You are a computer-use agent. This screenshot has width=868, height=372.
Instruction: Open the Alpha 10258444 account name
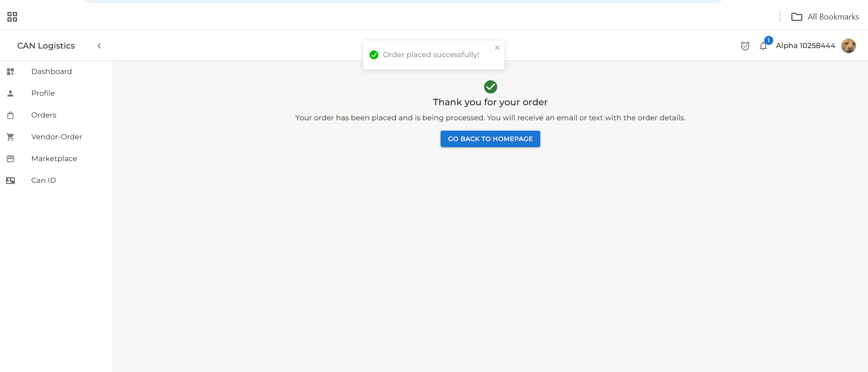[x=805, y=45]
